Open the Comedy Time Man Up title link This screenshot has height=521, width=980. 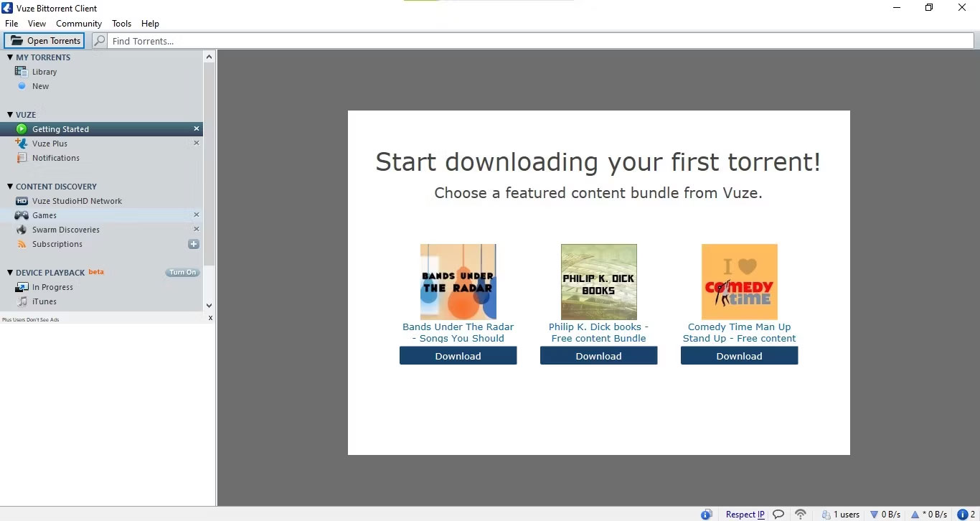(739, 332)
